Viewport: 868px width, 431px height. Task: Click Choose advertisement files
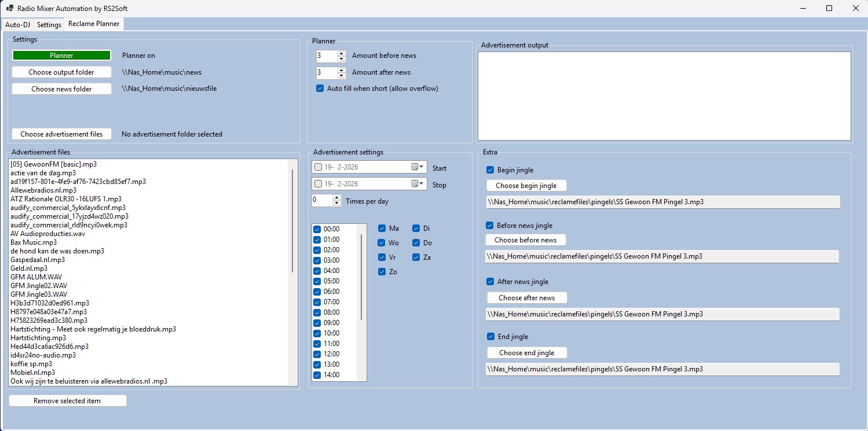click(61, 134)
